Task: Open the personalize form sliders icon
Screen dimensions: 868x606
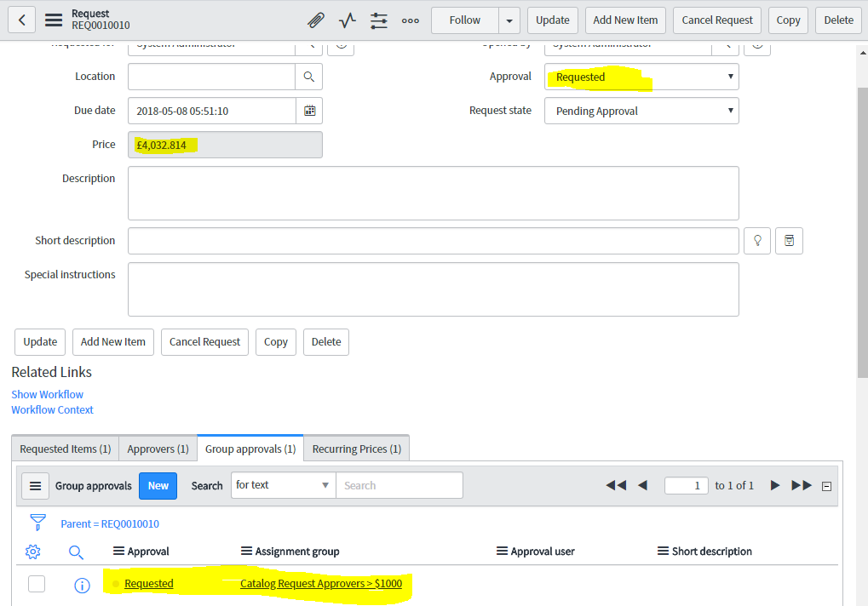Action: click(x=378, y=20)
